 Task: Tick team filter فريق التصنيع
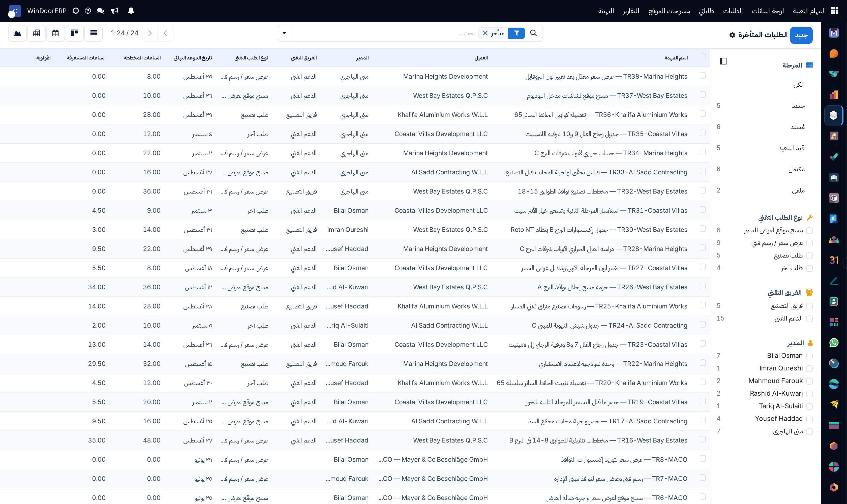click(x=809, y=306)
